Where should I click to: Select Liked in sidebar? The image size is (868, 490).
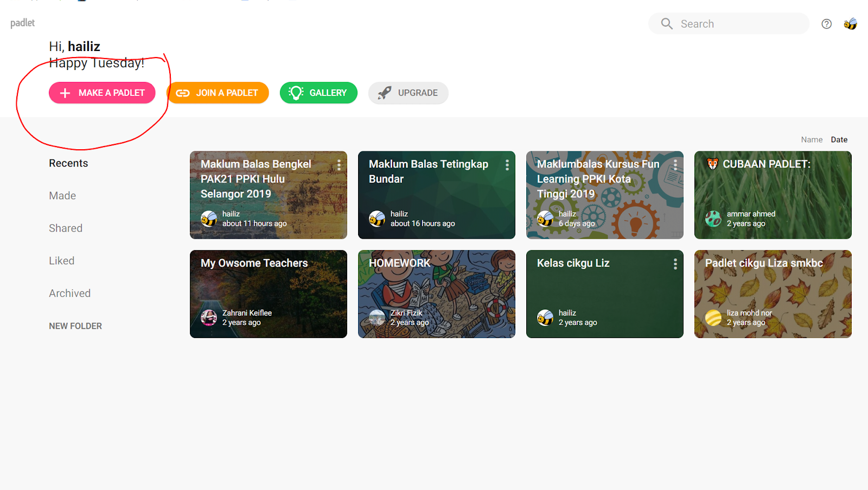click(61, 261)
